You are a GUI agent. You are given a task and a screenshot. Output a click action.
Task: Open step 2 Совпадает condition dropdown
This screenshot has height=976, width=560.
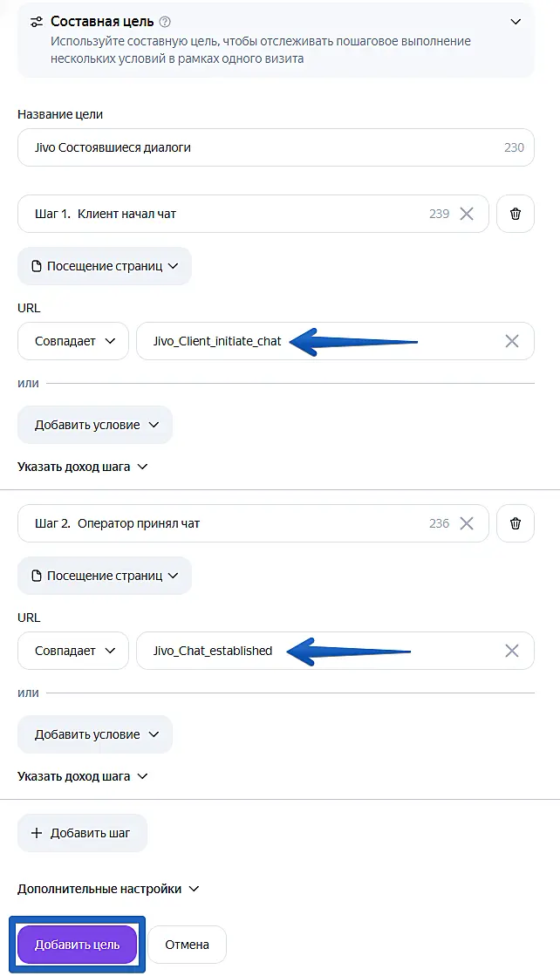73,651
